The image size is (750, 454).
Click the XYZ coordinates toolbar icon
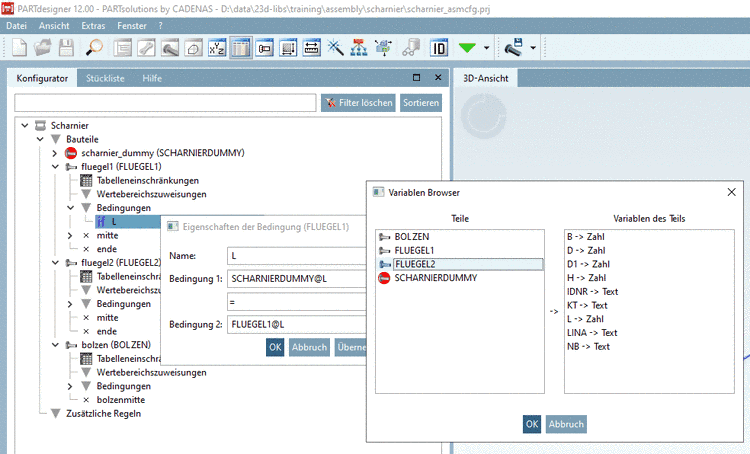pyautogui.click(x=217, y=48)
